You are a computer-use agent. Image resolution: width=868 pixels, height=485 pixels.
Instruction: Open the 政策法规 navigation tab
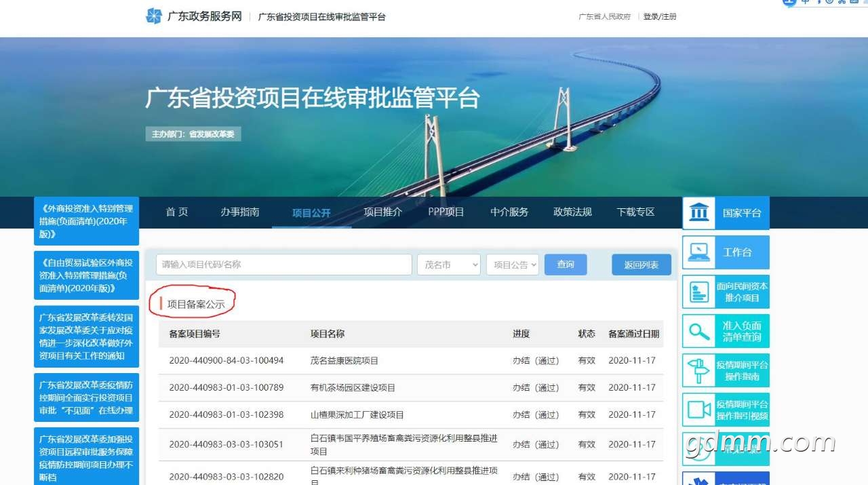coord(572,212)
